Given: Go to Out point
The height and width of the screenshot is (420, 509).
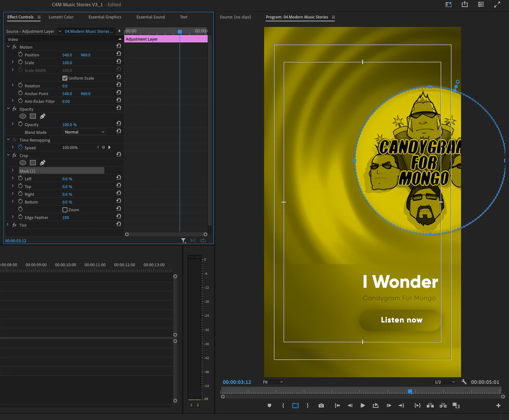Looking at the screenshot, I should pyautogui.click(x=401, y=406).
